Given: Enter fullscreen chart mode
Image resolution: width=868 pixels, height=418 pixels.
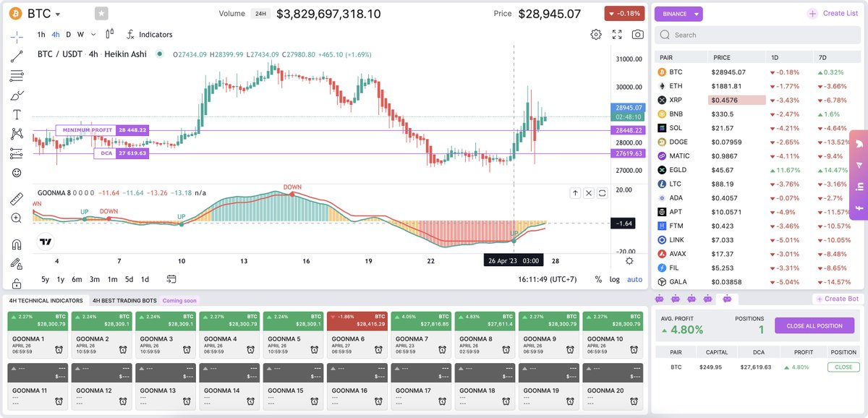Looking at the screenshot, I should (617, 34).
